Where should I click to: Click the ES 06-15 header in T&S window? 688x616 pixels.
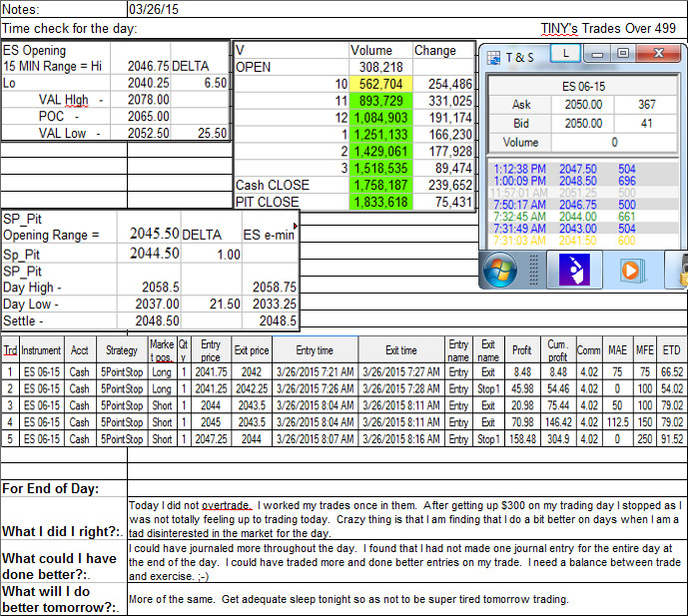583,87
